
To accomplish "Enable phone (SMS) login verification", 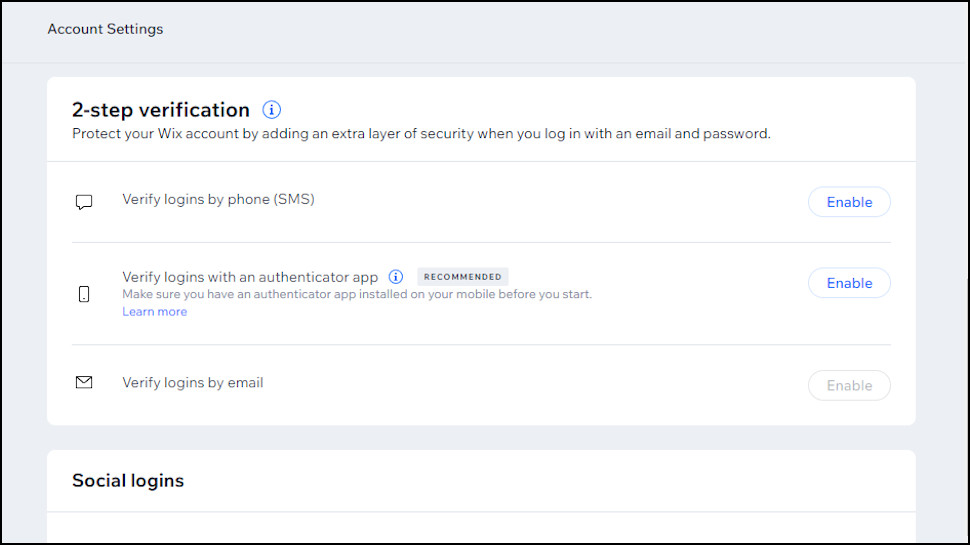I will 849,202.
